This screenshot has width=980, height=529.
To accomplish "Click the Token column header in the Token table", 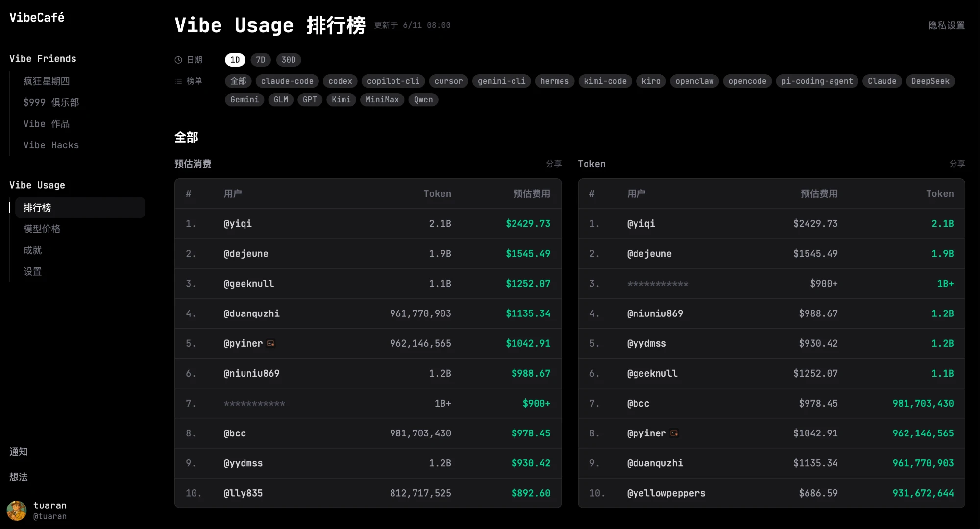I will [940, 194].
